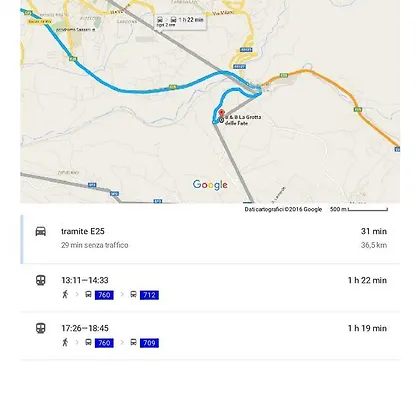Open the 17:26–18:45 transit itinerary
420x420 pixels.
coord(210,336)
